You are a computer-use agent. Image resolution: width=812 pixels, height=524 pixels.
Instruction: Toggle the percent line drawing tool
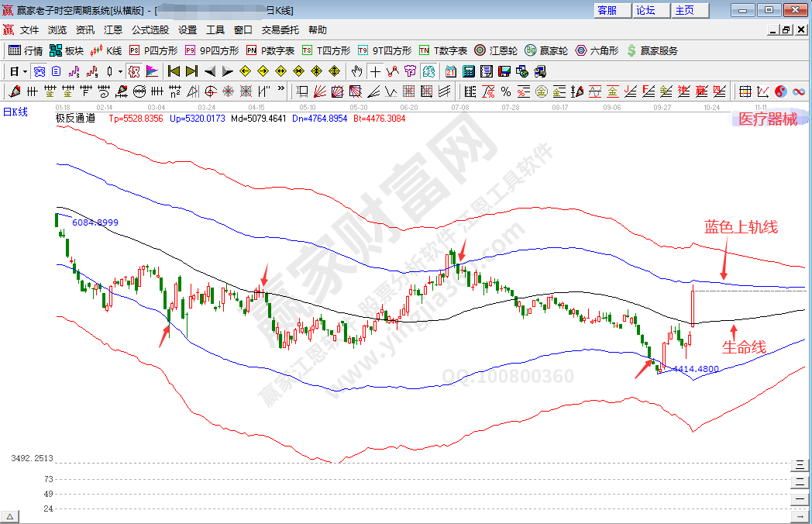[506, 91]
